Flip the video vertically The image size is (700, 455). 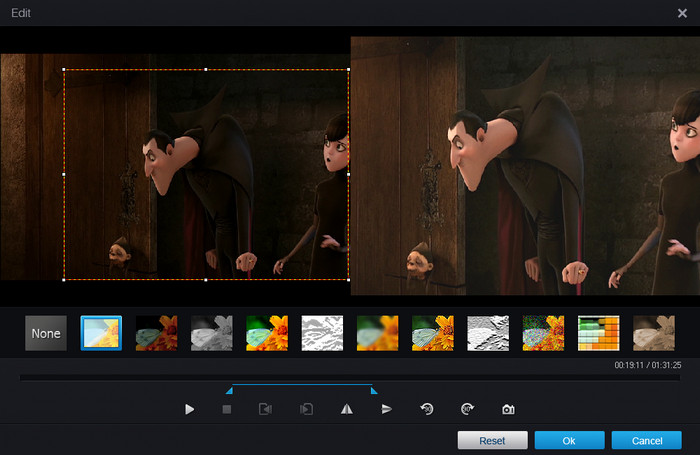tap(387, 409)
